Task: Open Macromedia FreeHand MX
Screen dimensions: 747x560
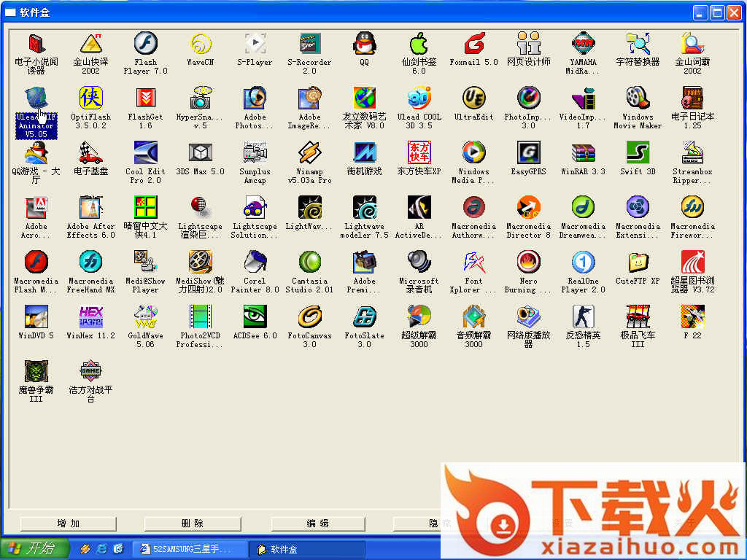Action: coord(90,262)
